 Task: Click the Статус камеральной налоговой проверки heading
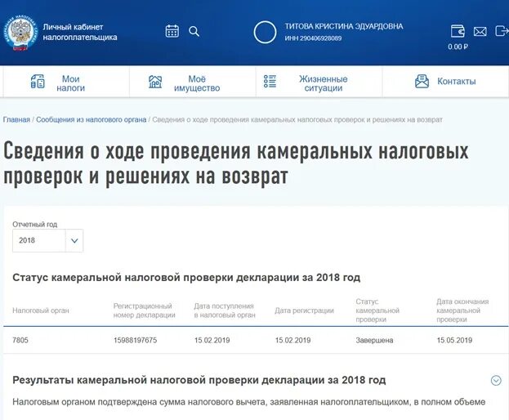tap(186, 278)
